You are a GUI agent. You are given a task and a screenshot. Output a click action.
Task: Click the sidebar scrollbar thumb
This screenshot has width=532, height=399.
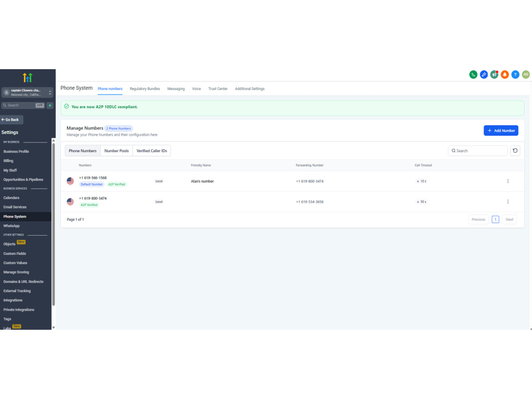53,224
